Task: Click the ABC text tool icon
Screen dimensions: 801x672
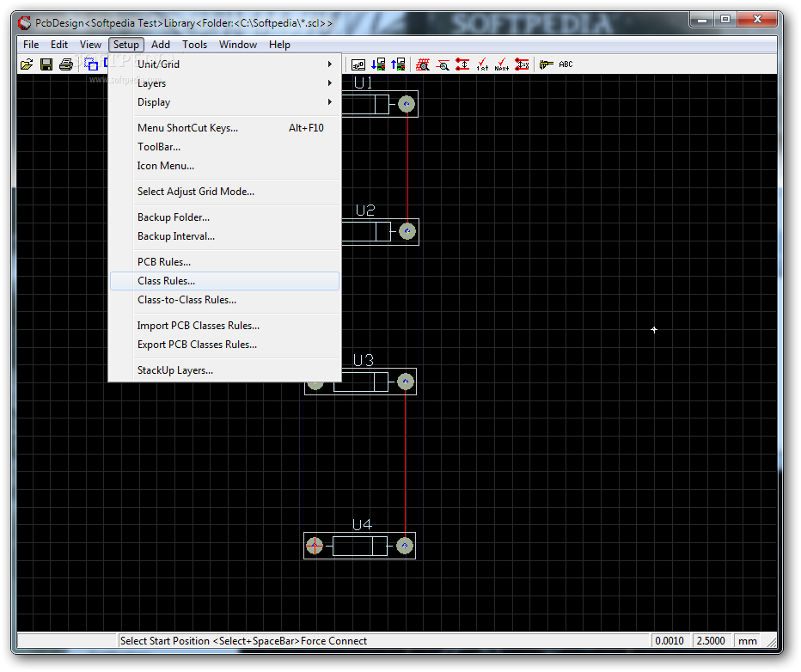Action: click(x=566, y=64)
